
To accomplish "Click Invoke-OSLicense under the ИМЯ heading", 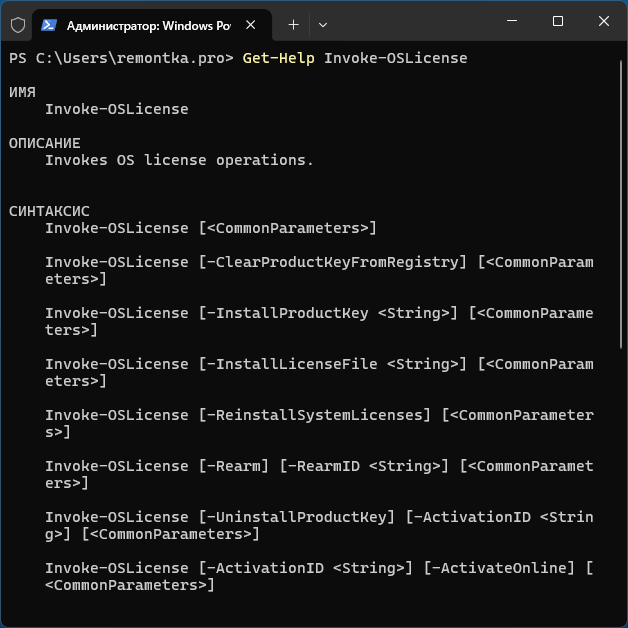I will tap(117, 109).
